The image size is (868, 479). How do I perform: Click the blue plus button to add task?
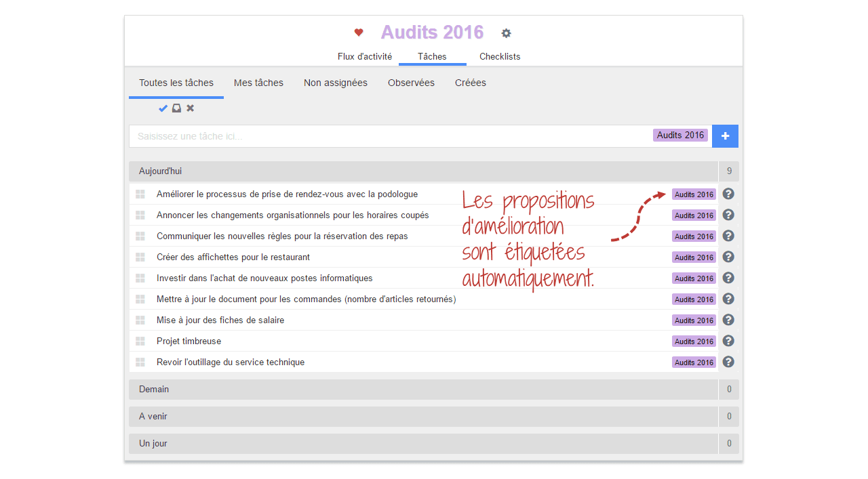tap(725, 136)
